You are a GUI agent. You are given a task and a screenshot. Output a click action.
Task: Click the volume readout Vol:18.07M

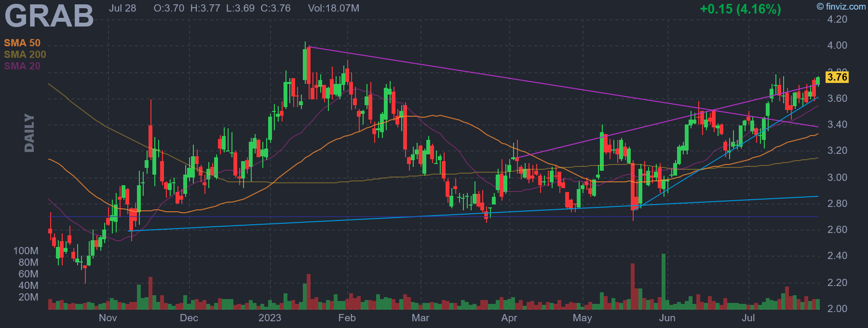333,8
